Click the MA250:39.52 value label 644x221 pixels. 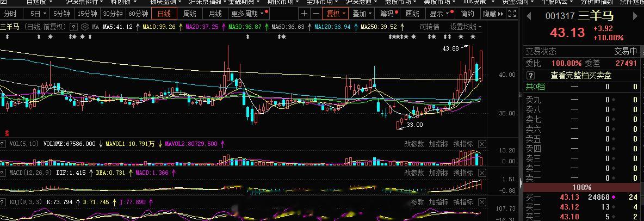(379, 27)
